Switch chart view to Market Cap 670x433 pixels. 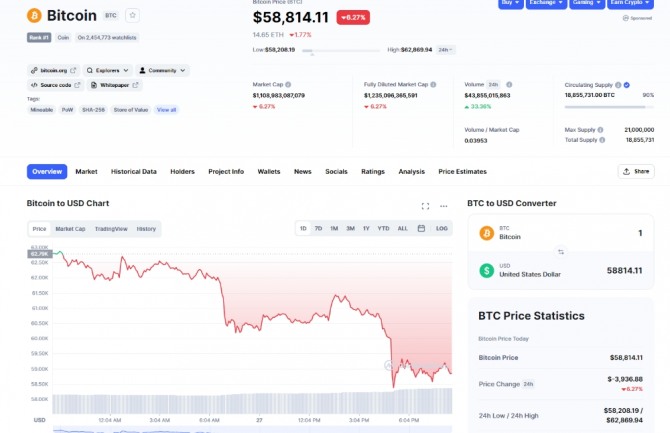70,229
